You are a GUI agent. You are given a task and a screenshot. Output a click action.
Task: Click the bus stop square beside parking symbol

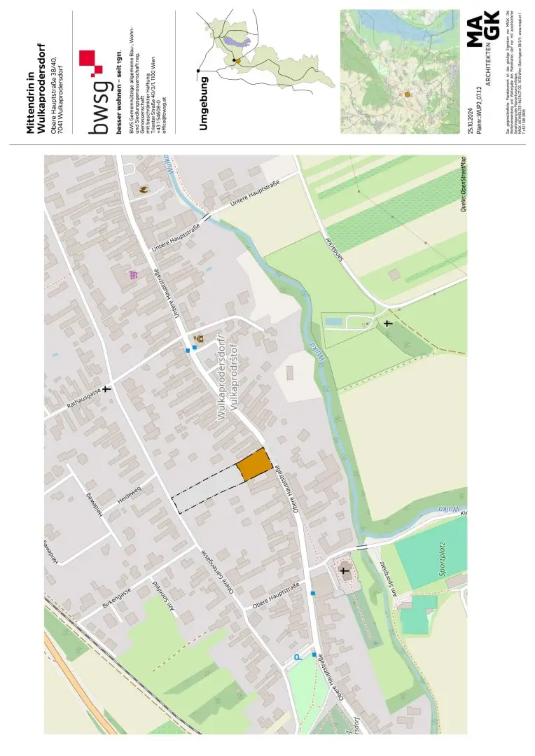pyautogui.click(x=314, y=654)
